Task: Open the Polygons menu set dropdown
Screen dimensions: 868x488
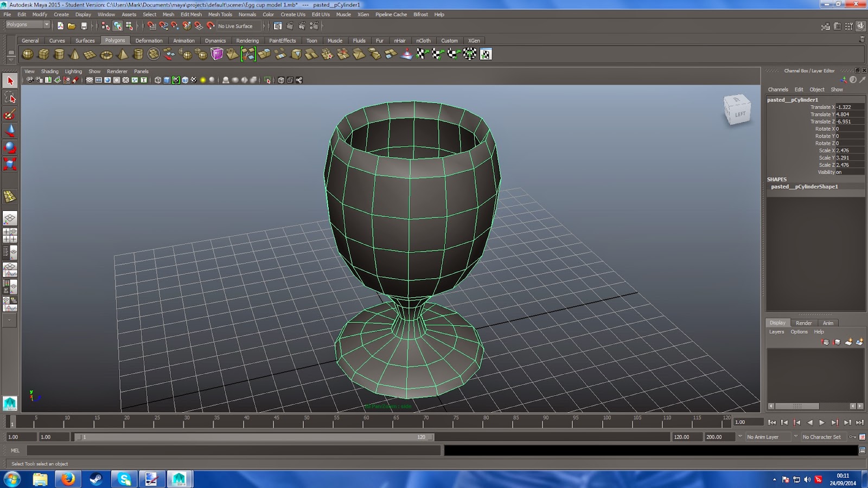Action: tap(27, 25)
